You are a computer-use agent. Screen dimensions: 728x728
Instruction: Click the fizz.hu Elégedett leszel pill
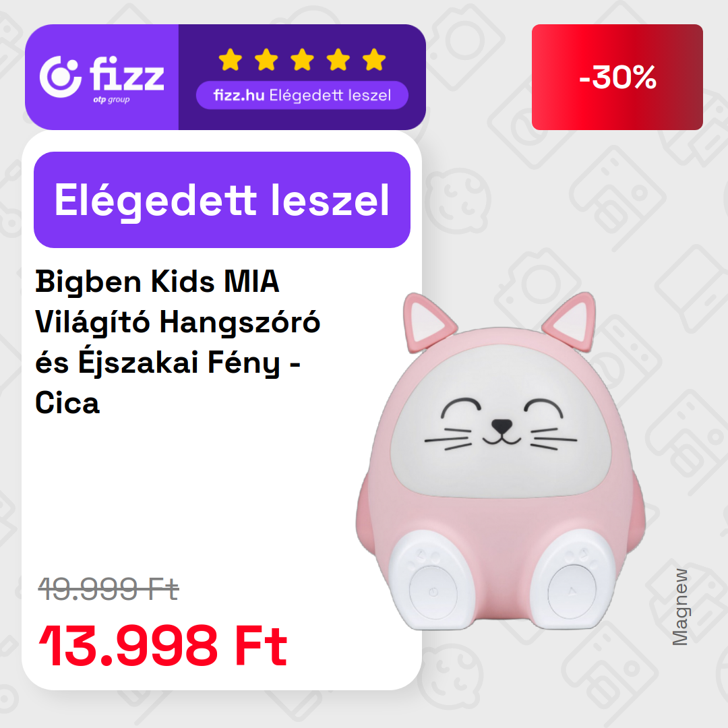[x=302, y=95]
